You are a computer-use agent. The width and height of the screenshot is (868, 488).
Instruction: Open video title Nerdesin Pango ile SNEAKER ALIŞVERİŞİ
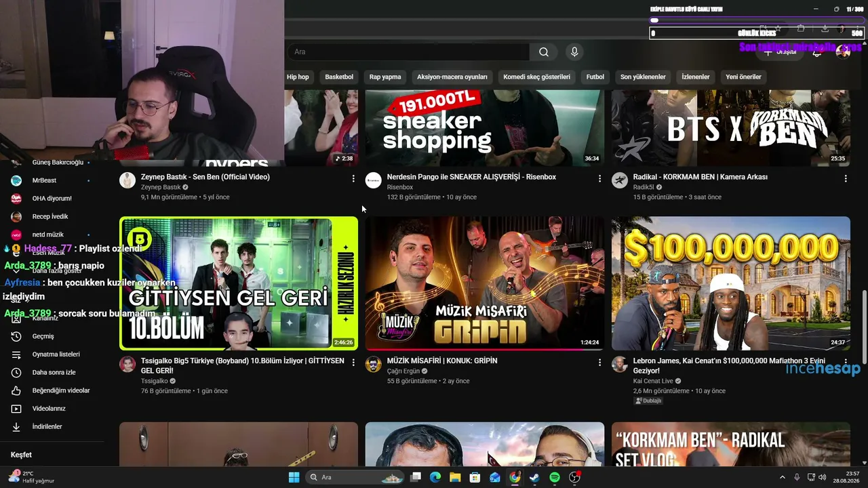(x=471, y=177)
